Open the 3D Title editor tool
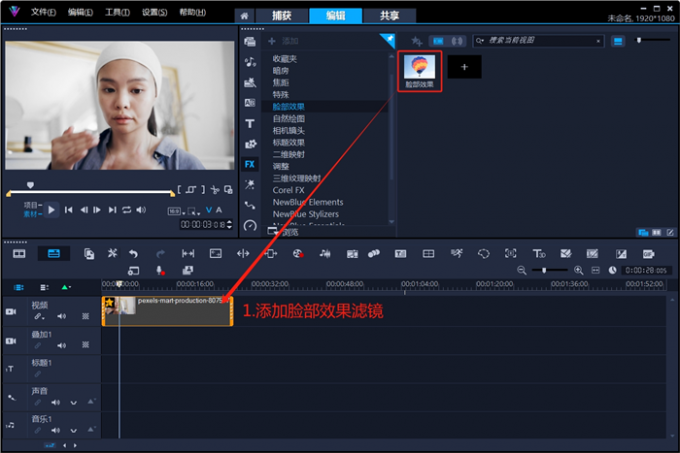 point(539,254)
